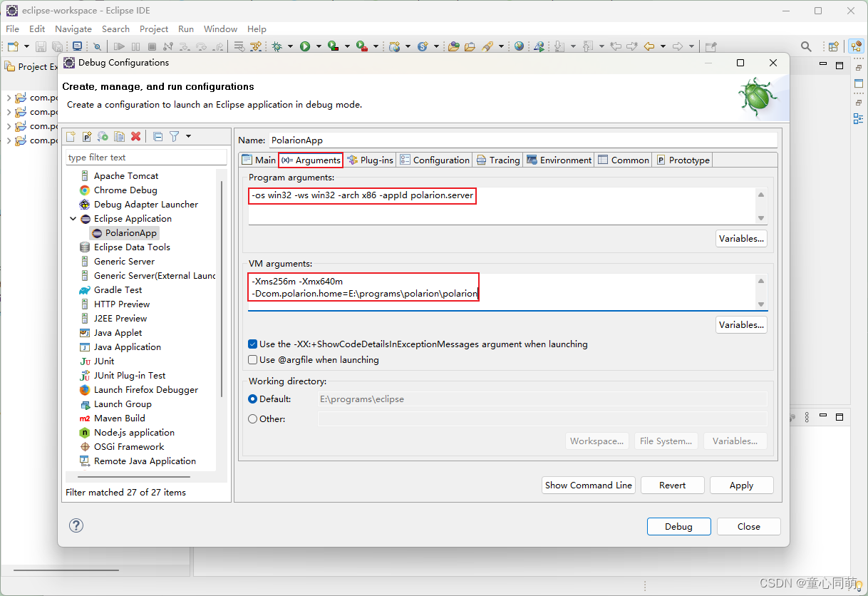
Task: Switch to the Main tab
Action: click(x=259, y=160)
